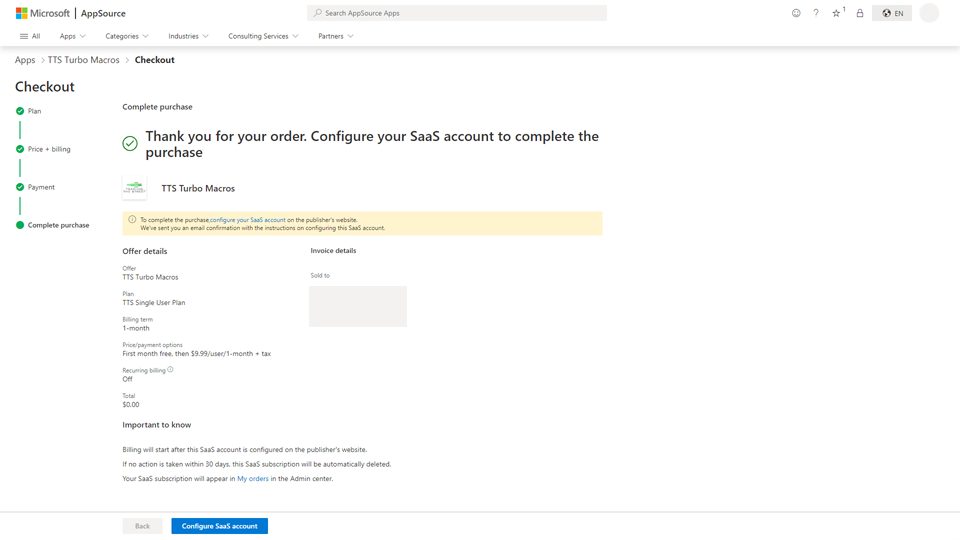Viewport: 960px width, 540px height.
Task: Click the 'Invoice details' heading
Action: (x=333, y=250)
